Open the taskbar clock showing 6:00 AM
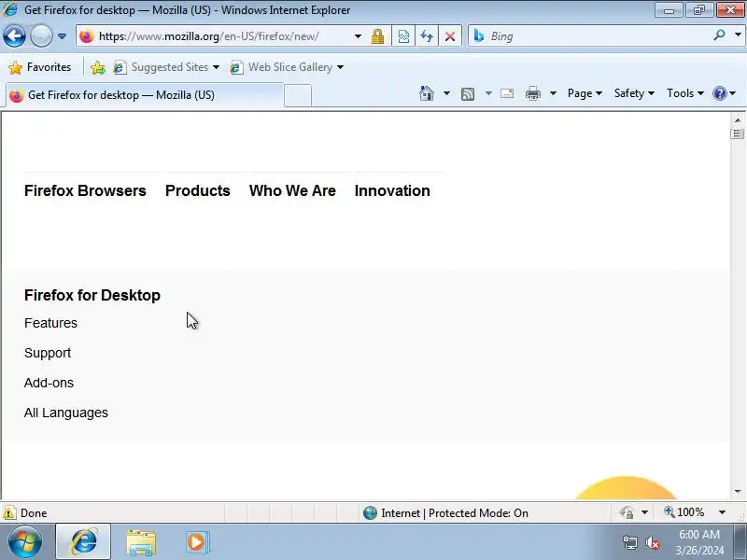 pyautogui.click(x=699, y=542)
